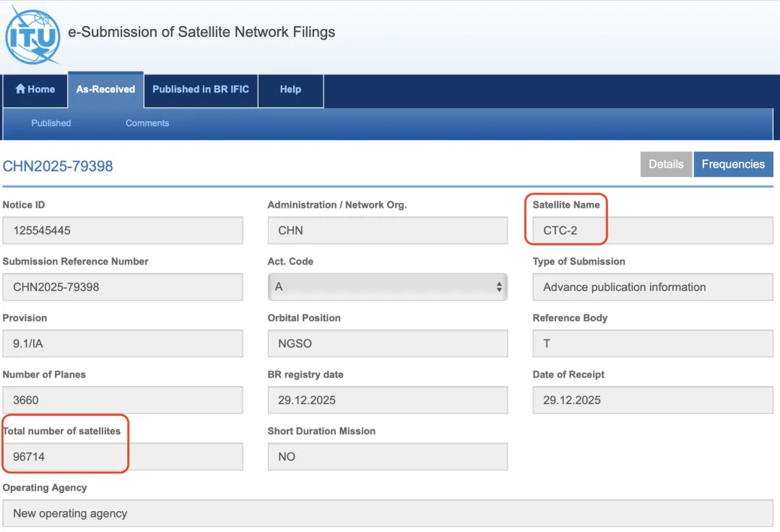
Task: Select the Comments sub-tab
Action: pos(147,123)
